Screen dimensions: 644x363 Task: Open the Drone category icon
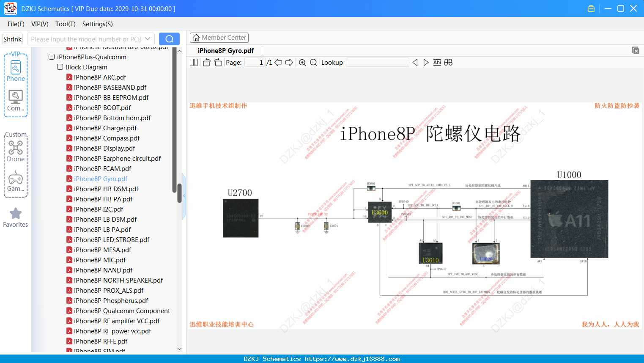(x=16, y=151)
